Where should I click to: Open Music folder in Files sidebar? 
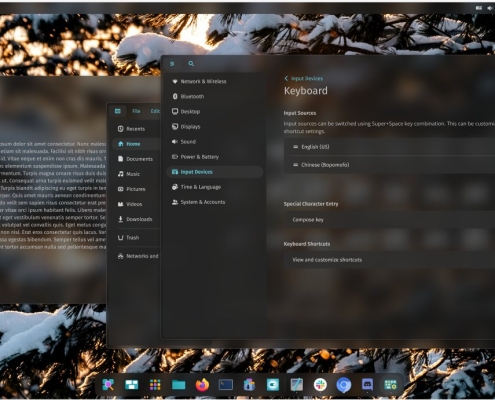[x=136, y=174]
